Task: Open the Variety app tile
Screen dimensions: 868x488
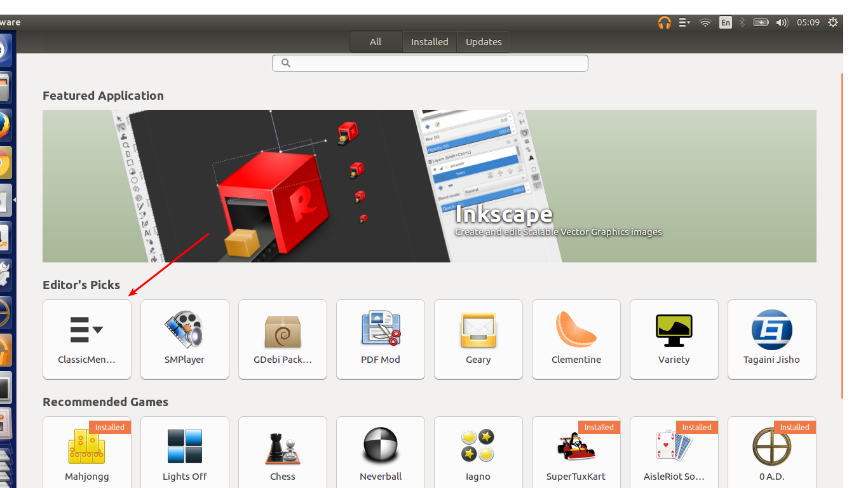Action: [674, 339]
